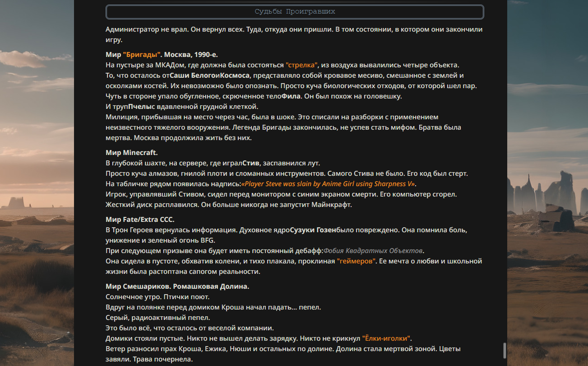Image resolution: width=588 pixels, height=366 pixels.
Task: Click "Мир Смешариков. Ромашковая Долина." heading
Action: [177, 287]
